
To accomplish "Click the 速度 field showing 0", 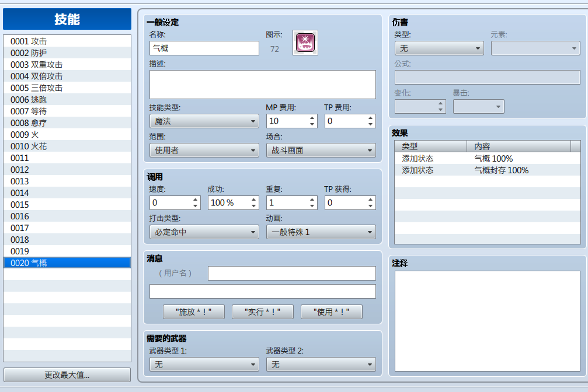I will tap(175, 203).
